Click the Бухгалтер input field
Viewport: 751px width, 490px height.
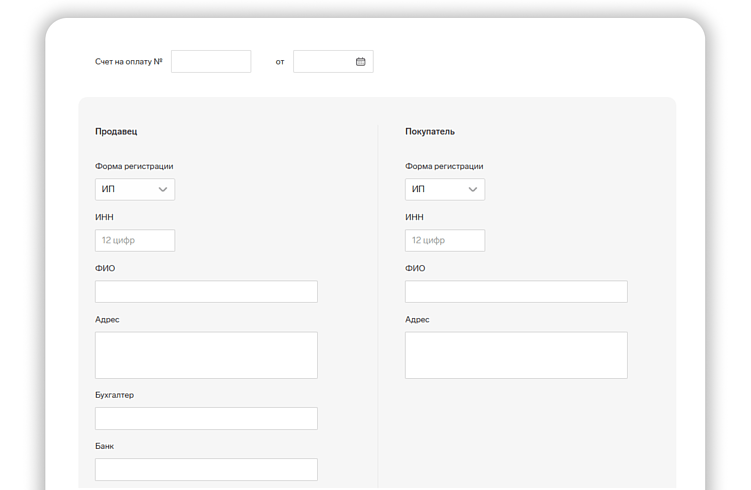206,418
